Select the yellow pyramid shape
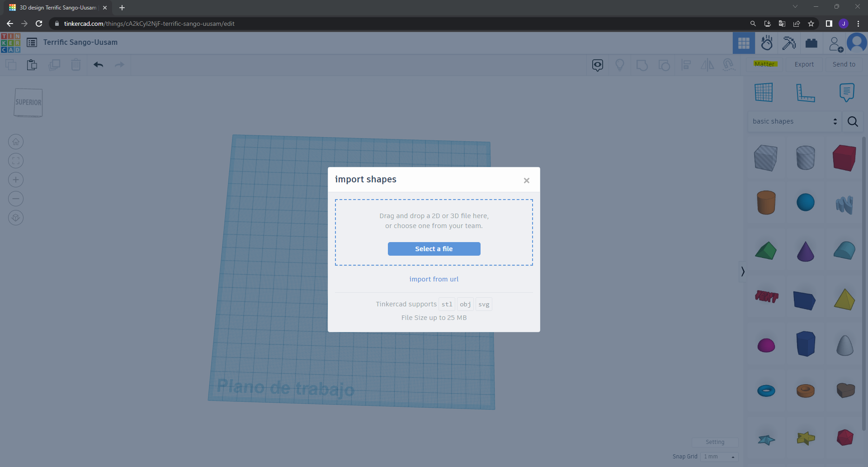This screenshot has height=467, width=868. coord(844,299)
